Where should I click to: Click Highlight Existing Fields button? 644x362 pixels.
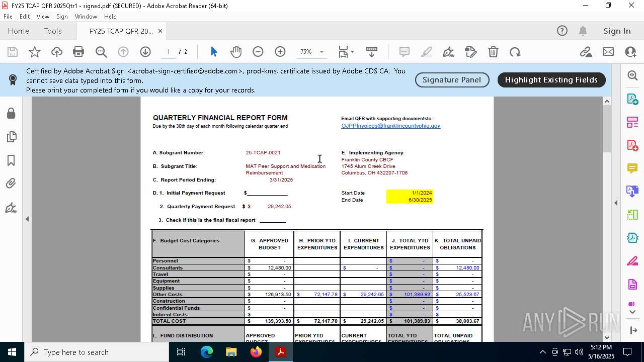coord(551,79)
